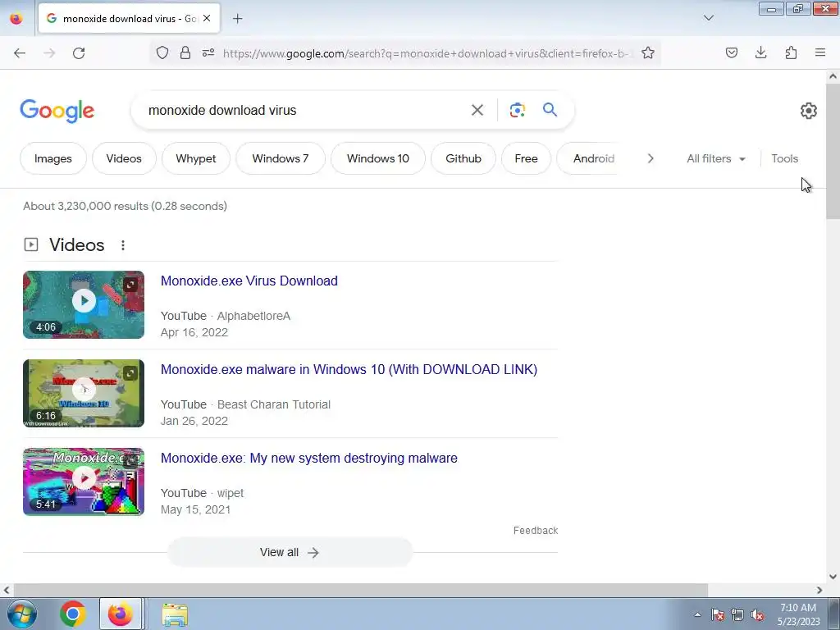This screenshot has width=840, height=630.
Task: Play the 4:06 video thumbnail
Action: tap(84, 304)
